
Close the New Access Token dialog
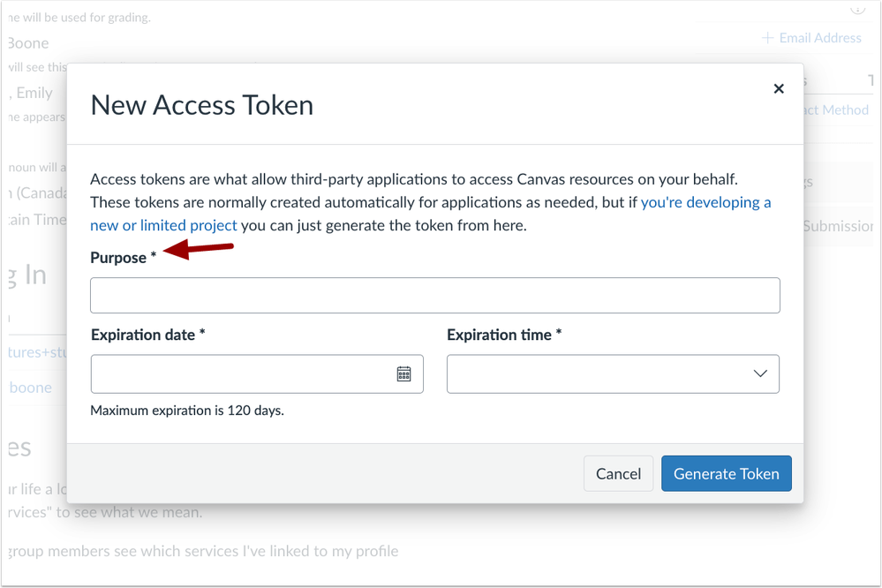[779, 88]
